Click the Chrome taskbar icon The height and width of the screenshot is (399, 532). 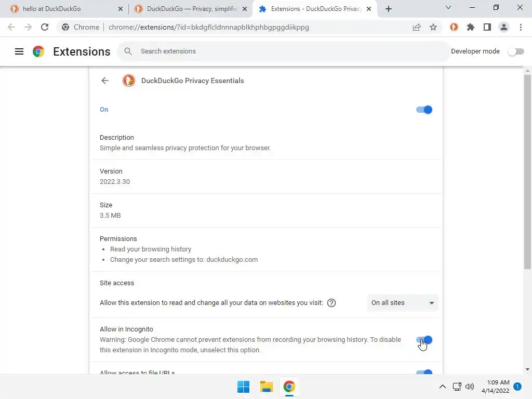(289, 387)
